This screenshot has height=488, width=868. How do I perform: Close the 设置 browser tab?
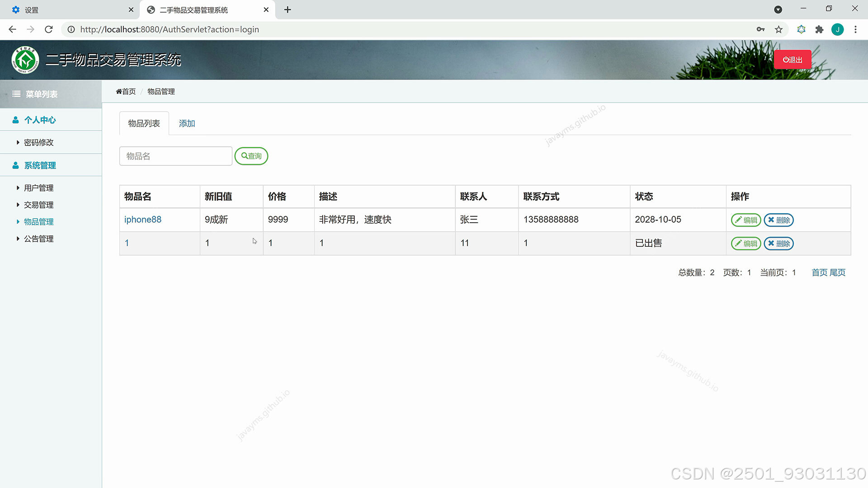point(131,9)
